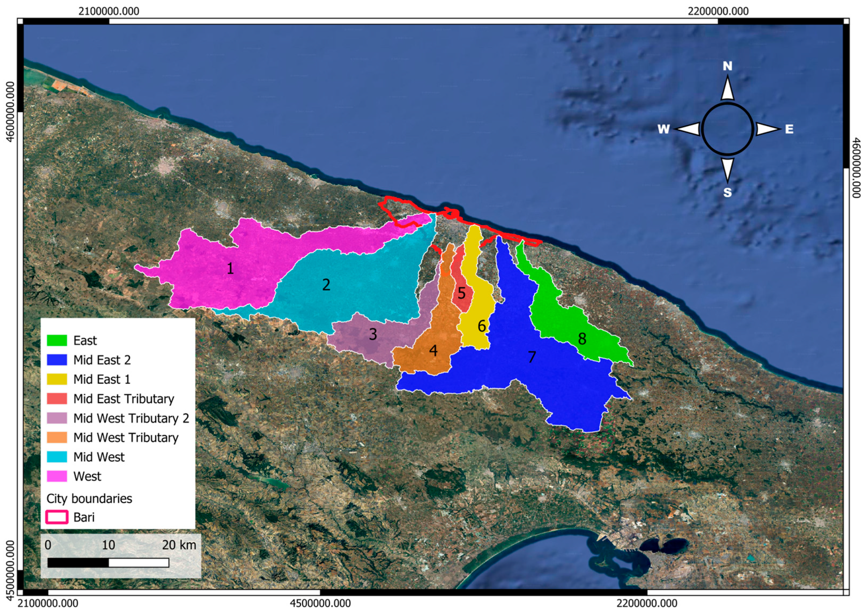Click the scale bar '0' label

tap(48, 545)
